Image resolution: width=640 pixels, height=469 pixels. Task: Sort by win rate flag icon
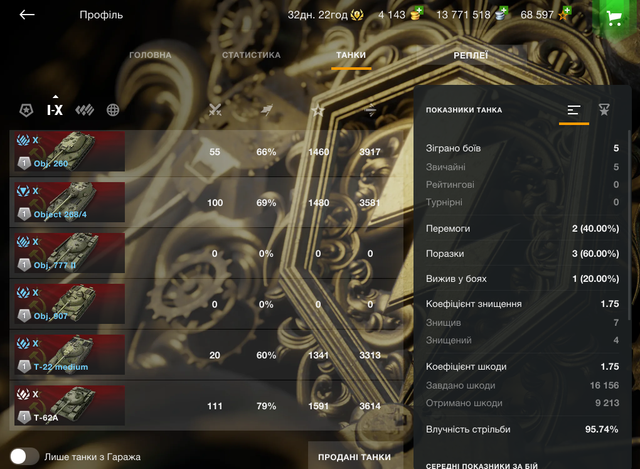[x=267, y=110]
